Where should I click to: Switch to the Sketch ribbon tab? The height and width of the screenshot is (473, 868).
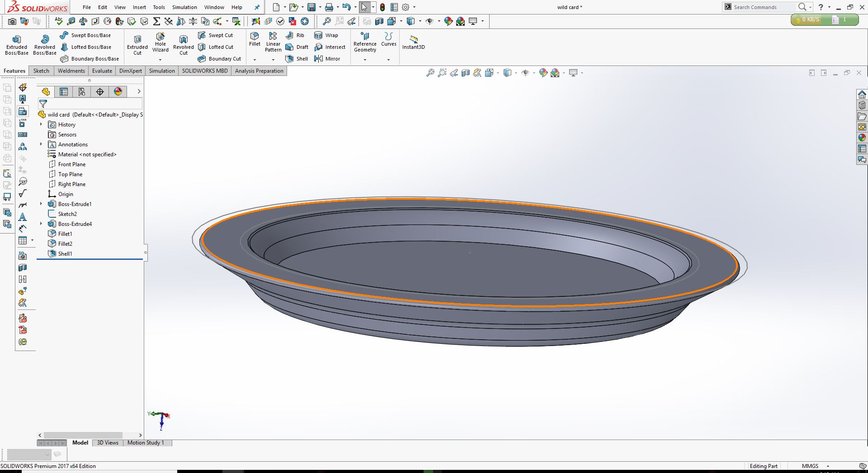pyautogui.click(x=41, y=71)
